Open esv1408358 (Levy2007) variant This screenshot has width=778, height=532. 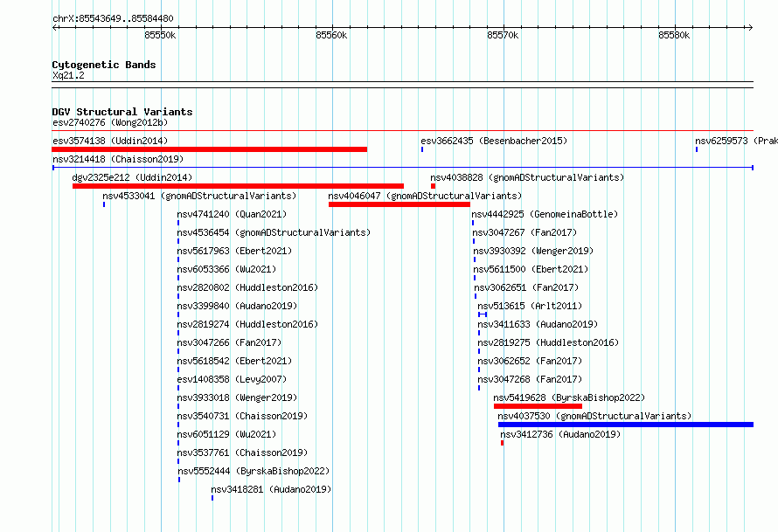pyautogui.click(x=232, y=379)
